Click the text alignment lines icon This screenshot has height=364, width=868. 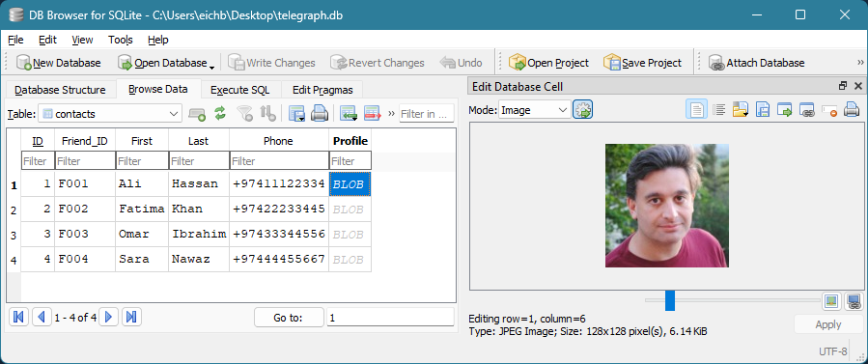(x=719, y=110)
